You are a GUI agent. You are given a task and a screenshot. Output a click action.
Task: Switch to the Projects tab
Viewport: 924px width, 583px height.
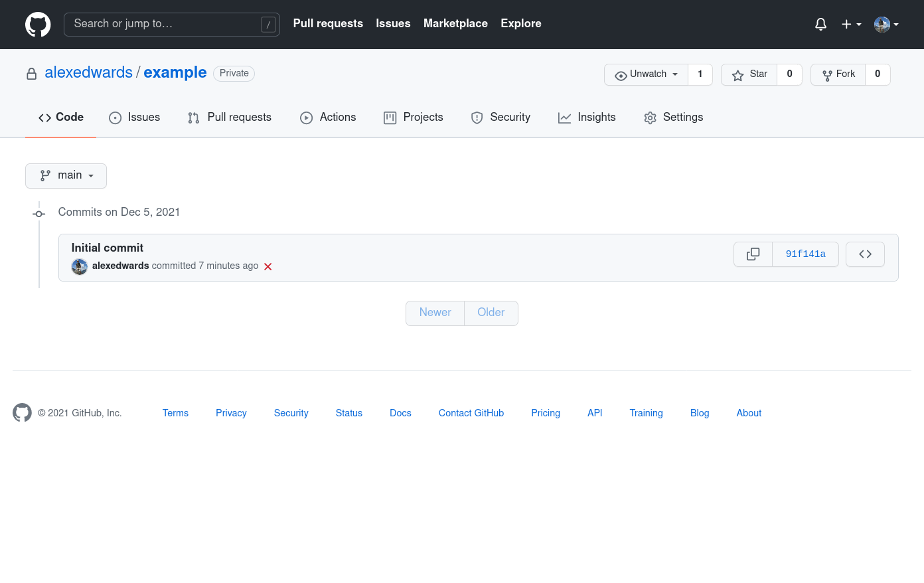tap(414, 118)
